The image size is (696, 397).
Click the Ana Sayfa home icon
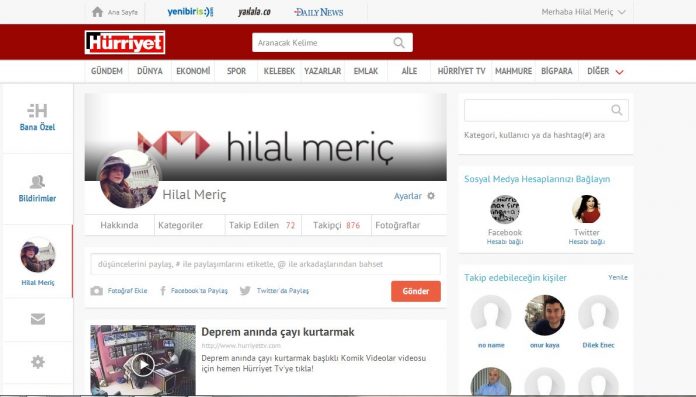click(97, 12)
